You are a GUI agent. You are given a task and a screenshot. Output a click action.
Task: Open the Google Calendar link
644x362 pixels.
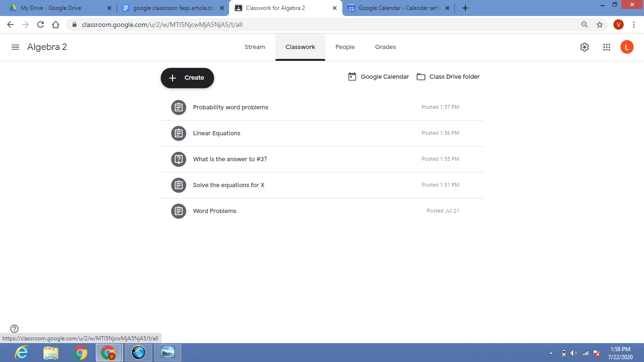pos(379,77)
